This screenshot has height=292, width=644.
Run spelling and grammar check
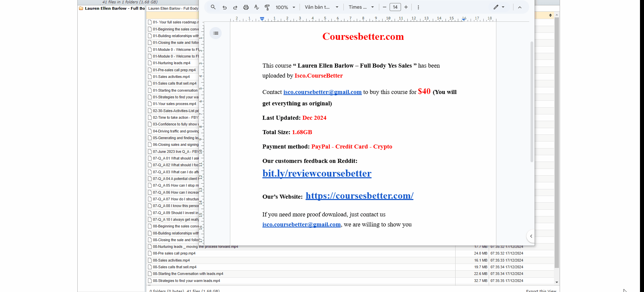pos(256,7)
